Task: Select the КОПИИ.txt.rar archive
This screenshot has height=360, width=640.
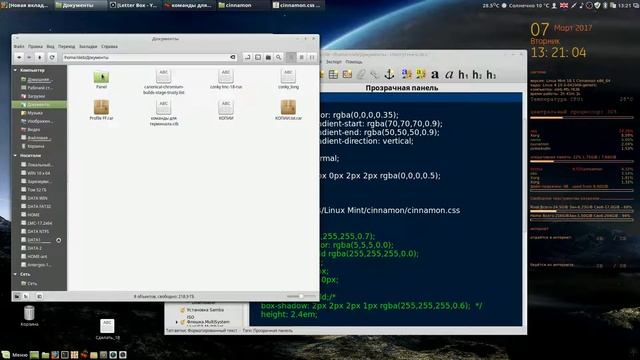Action: click(288, 110)
